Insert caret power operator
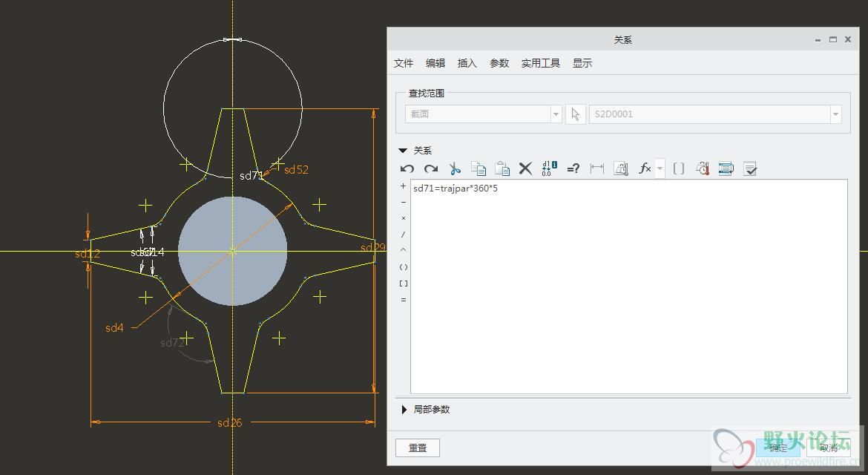The image size is (868, 475). point(403,250)
